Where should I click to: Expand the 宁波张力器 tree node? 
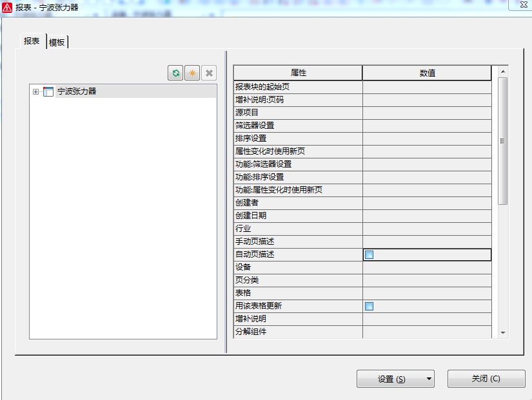point(35,91)
